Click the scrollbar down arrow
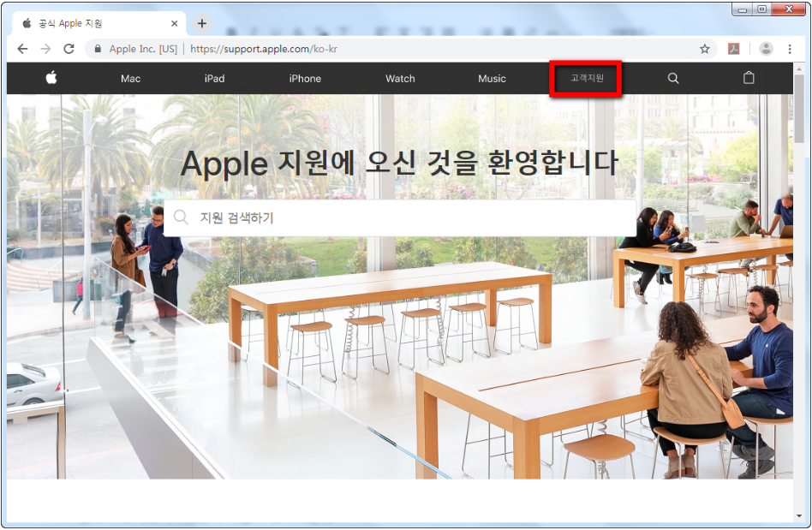 tap(799, 516)
